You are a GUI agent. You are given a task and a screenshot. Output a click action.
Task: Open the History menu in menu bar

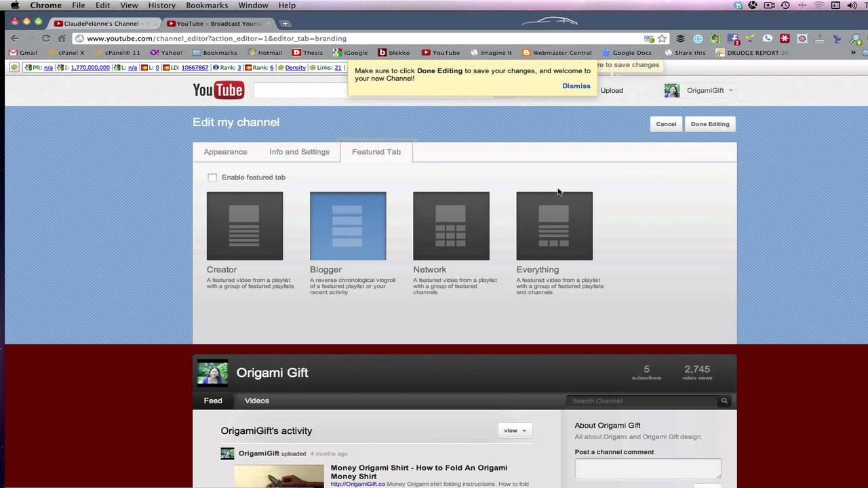(161, 5)
